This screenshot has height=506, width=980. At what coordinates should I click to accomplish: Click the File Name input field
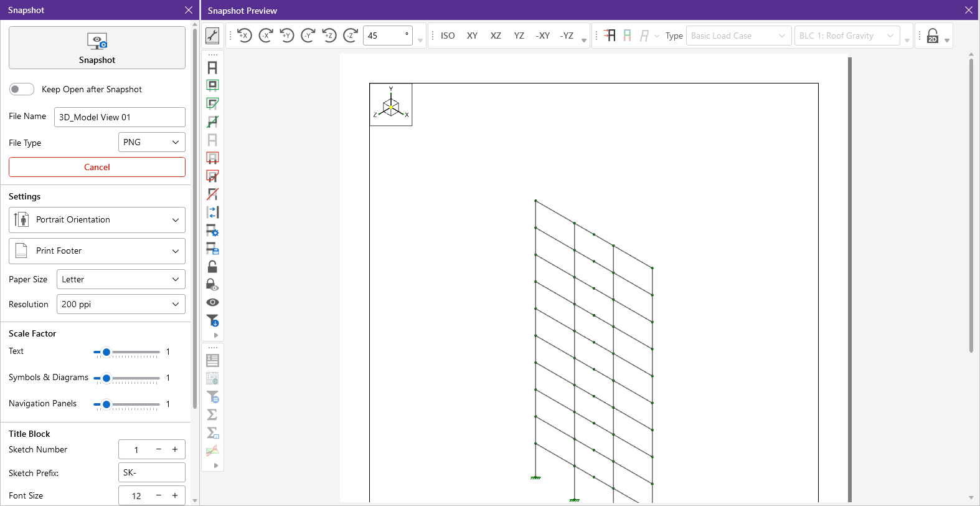120,117
